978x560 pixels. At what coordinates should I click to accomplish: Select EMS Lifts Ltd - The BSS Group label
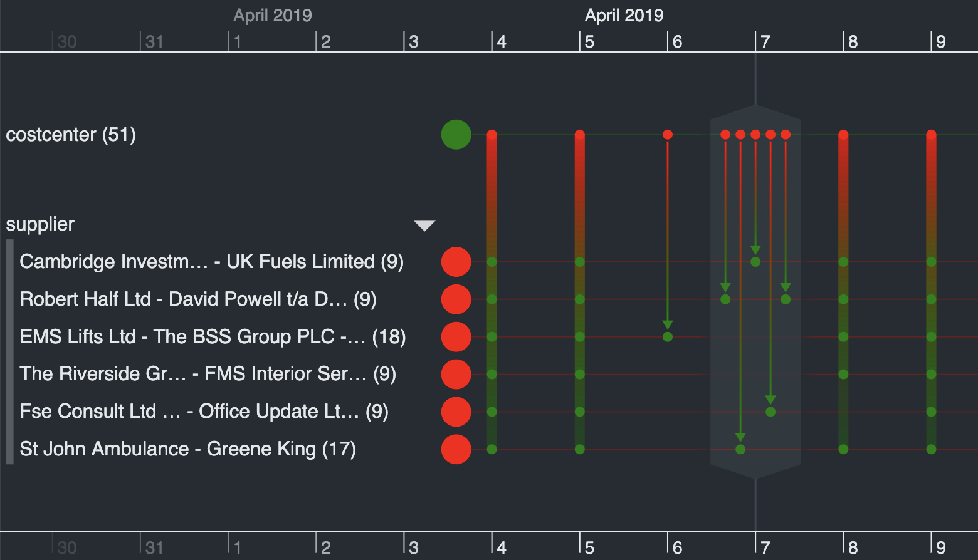click(213, 337)
